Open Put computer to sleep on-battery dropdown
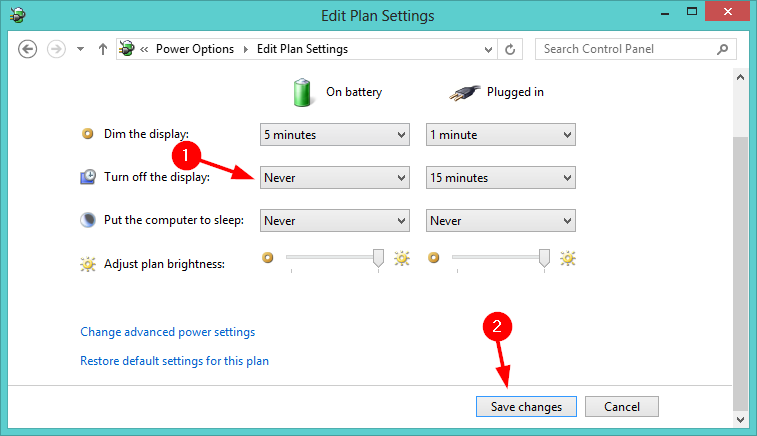The width and height of the screenshot is (757, 436). pos(335,221)
